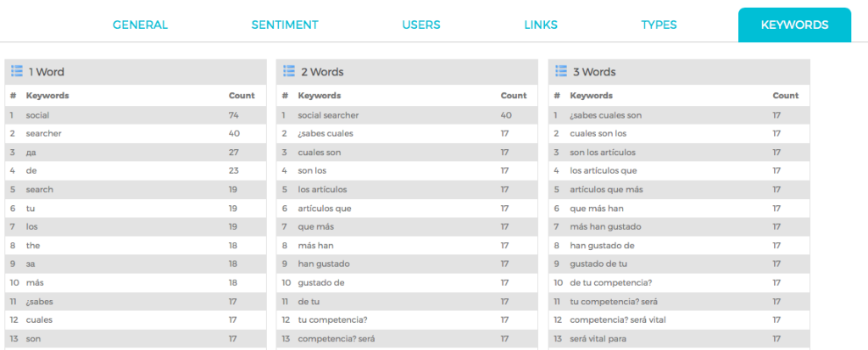Click count 40 for social searcher phrase
Screen dimensions: 868x350
[x=507, y=115]
